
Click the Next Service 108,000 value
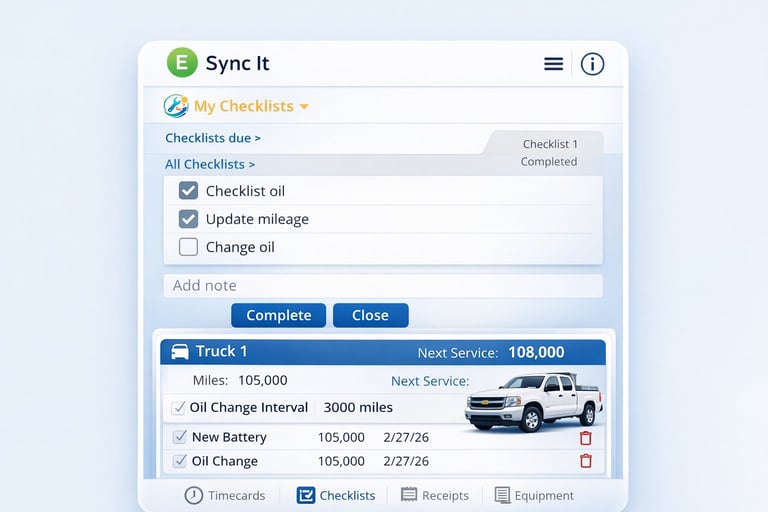point(536,352)
